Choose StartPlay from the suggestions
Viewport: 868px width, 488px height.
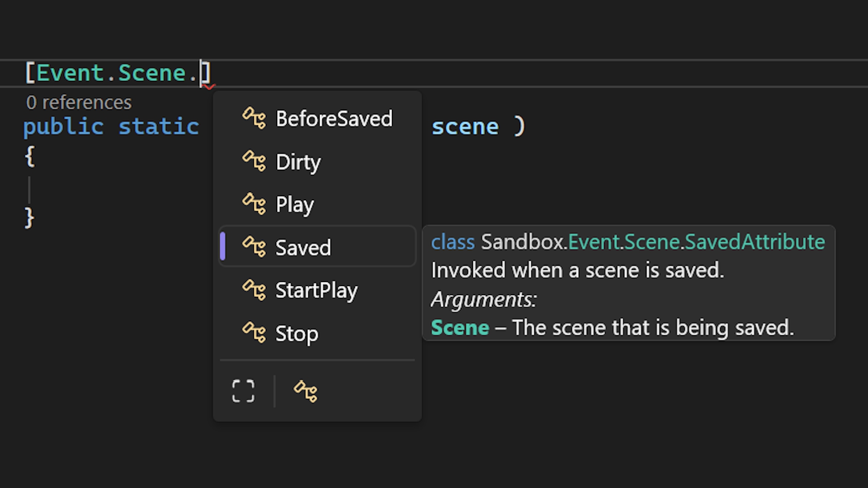316,291
